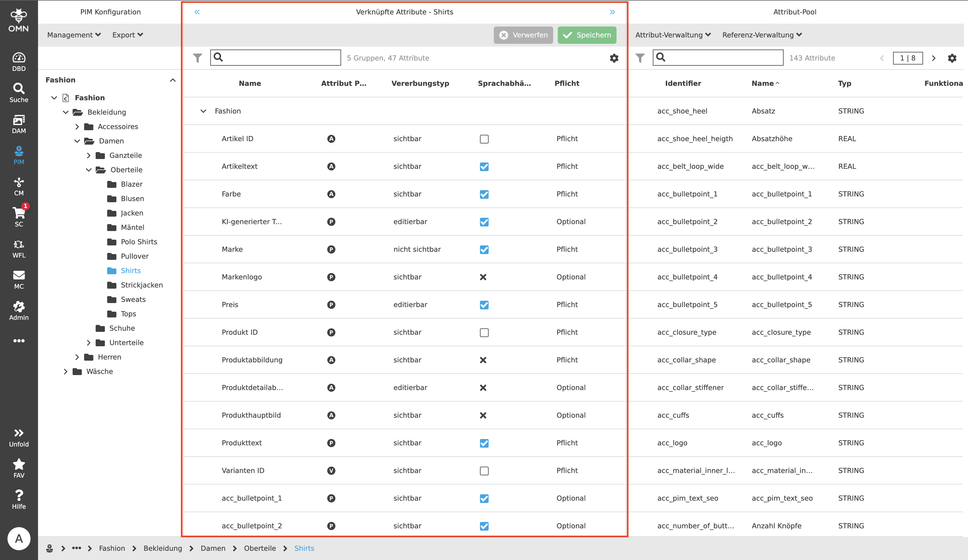The image size is (968, 560).
Task: Uncheck Sprachabhängig for Artikeltext
Action: click(484, 167)
